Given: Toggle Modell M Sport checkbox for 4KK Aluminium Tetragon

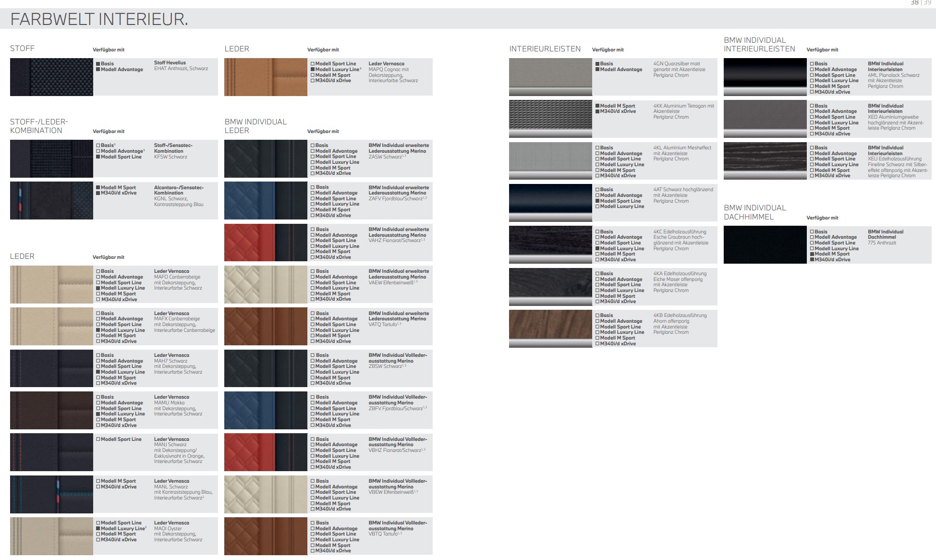Looking at the screenshot, I should coord(597,106).
